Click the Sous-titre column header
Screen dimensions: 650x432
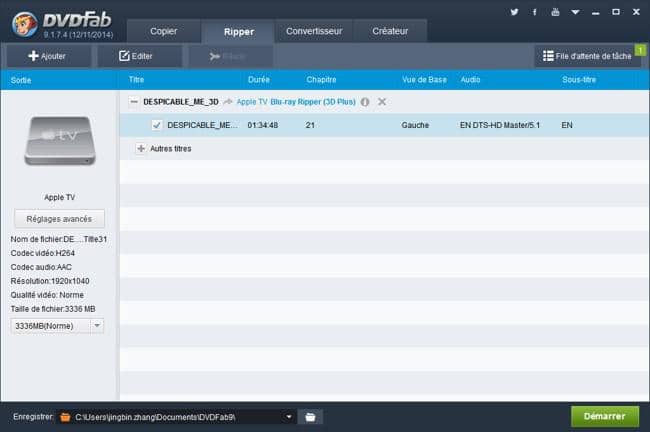[579, 80]
